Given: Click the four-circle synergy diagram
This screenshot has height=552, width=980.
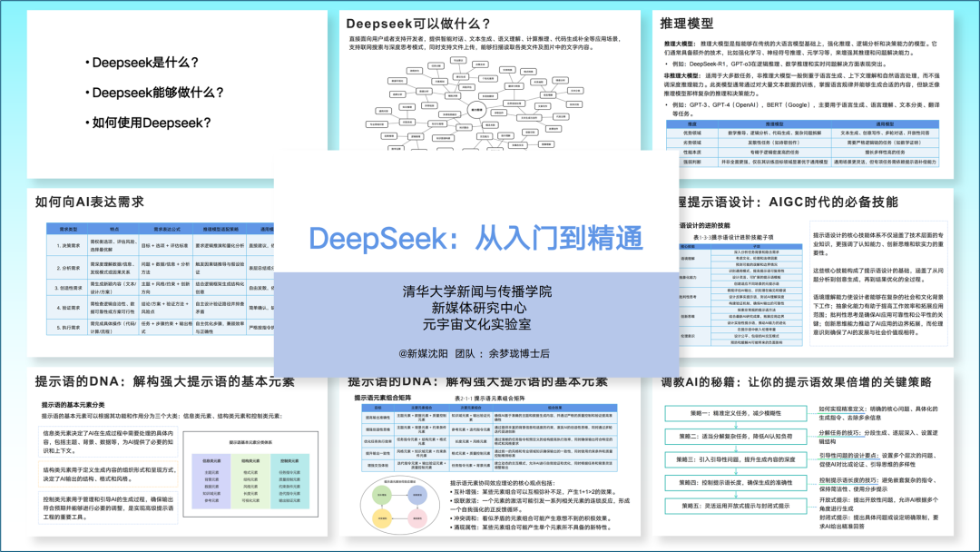Looking at the screenshot, I should coord(400,507).
